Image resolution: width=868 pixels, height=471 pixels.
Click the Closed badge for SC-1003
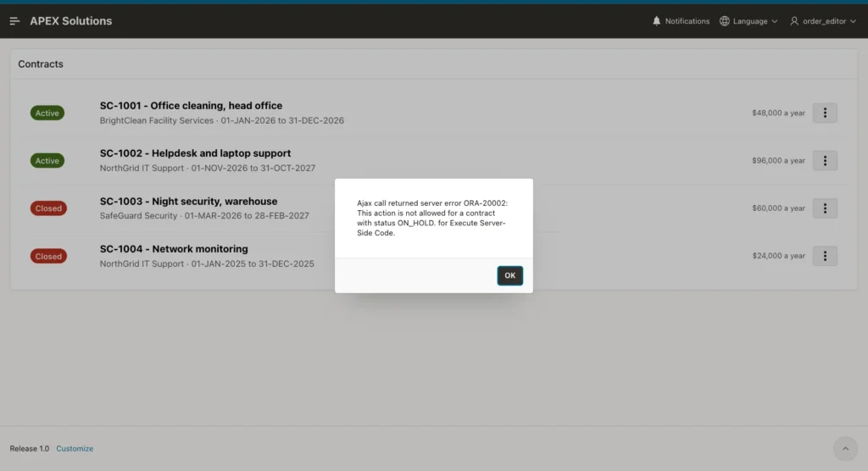point(48,208)
